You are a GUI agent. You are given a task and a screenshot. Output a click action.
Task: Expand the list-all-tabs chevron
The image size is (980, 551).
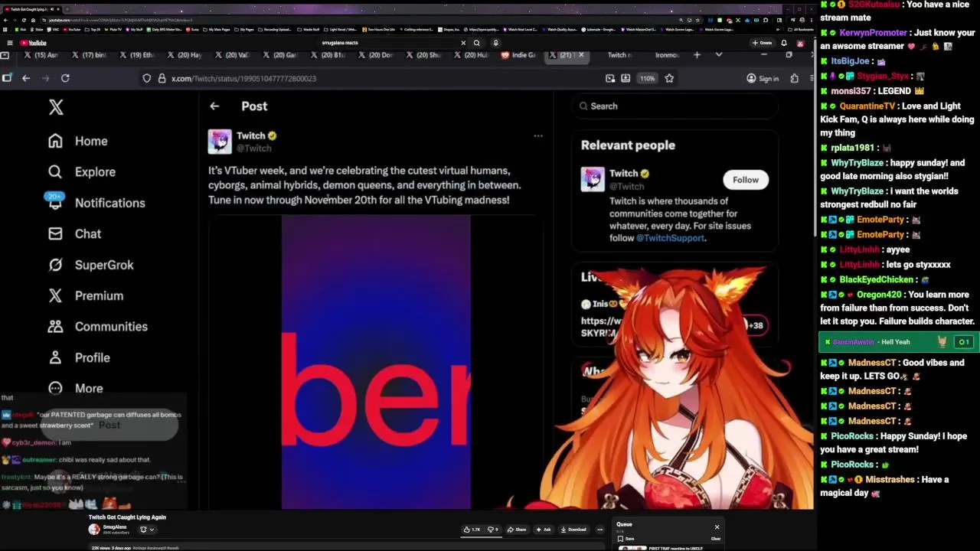coord(718,55)
